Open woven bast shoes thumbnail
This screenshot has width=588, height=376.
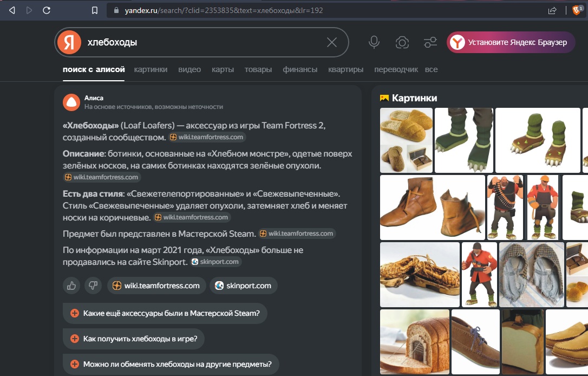click(420, 274)
